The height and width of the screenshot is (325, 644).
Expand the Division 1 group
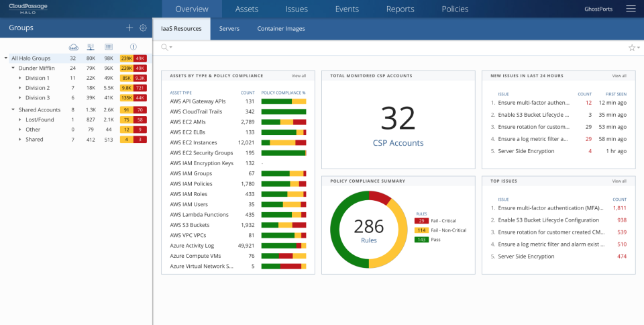pos(20,78)
